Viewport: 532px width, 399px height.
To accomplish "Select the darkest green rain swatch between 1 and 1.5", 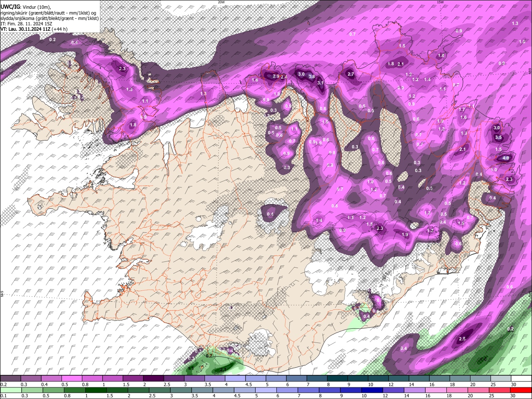I will (x=96, y=390).
